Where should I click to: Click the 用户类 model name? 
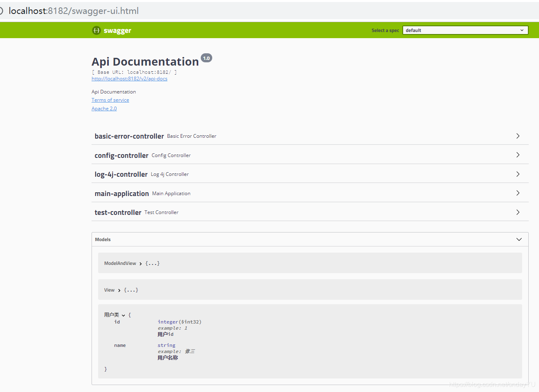(x=111, y=315)
